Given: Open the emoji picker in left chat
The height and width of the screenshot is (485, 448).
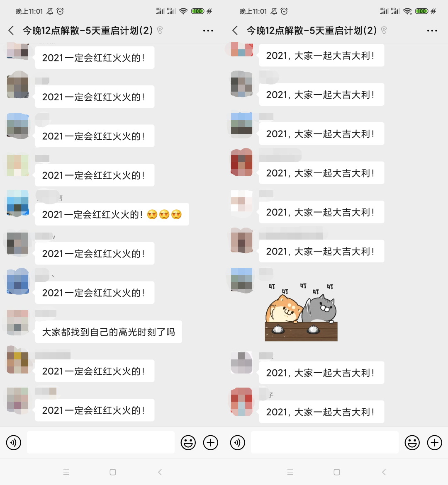Looking at the screenshot, I should 188,443.
